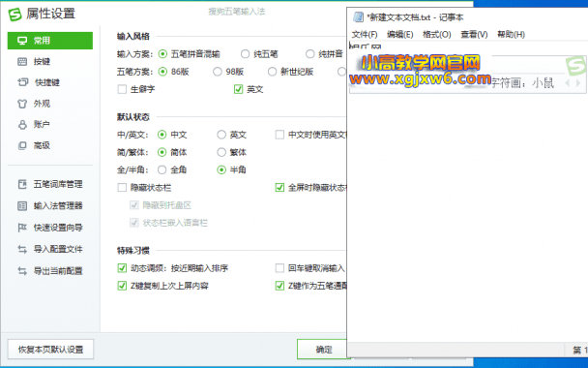This screenshot has width=588, height=368.
Task: Click the person icon beside 账户
Action: tap(22, 124)
